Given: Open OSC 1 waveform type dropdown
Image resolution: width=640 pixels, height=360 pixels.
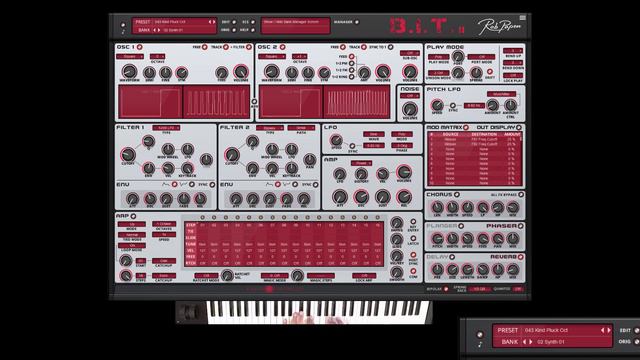Looking at the screenshot, I should pyautogui.click(x=130, y=56).
